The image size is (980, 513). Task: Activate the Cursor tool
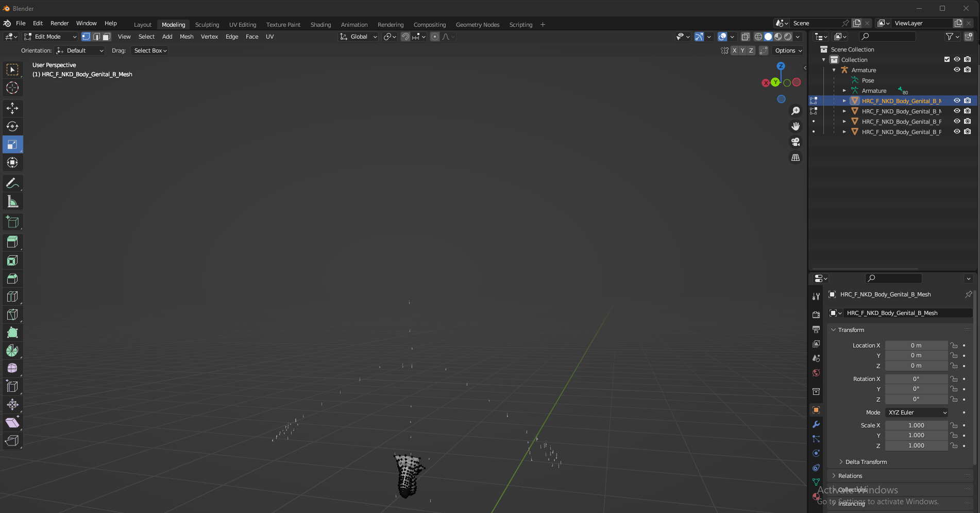(12, 88)
